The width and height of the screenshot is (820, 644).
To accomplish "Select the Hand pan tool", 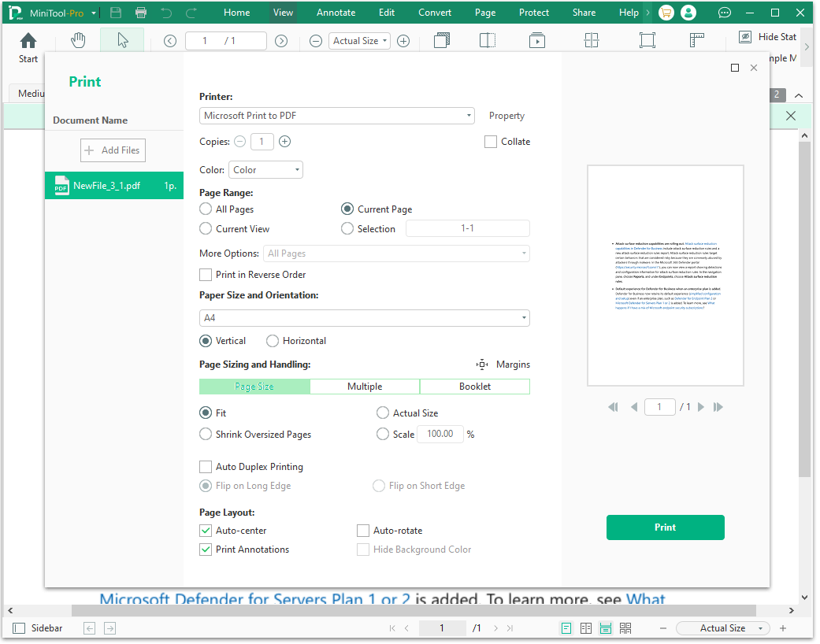I will point(78,40).
